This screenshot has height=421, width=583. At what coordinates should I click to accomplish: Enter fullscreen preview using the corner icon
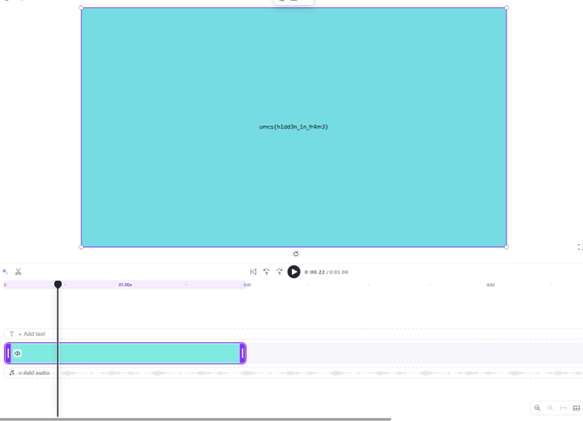pyautogui.click(x=580, y=247)
